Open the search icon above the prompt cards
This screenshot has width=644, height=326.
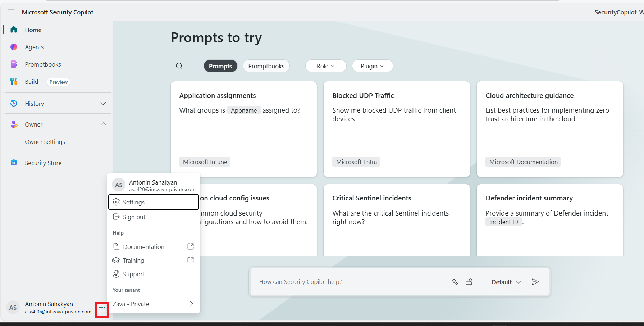(179, 66)
